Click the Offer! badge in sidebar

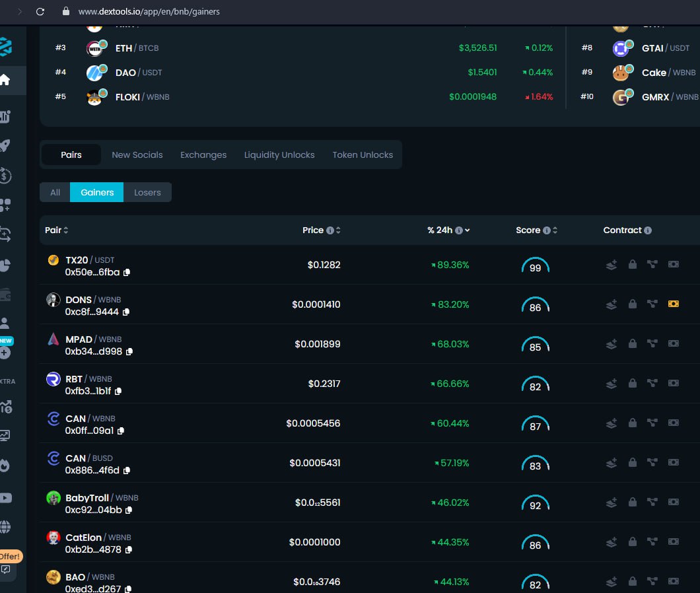pos(11,557)
